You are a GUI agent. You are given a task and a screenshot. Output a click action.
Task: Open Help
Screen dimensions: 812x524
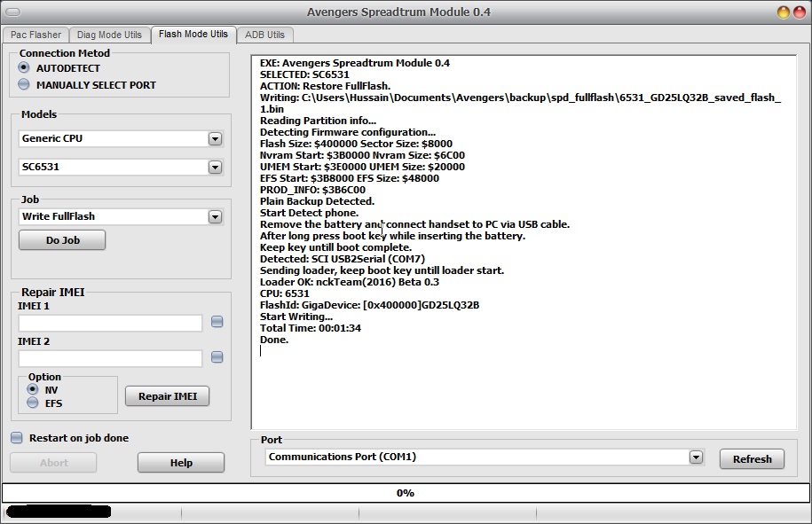[181, 463]
